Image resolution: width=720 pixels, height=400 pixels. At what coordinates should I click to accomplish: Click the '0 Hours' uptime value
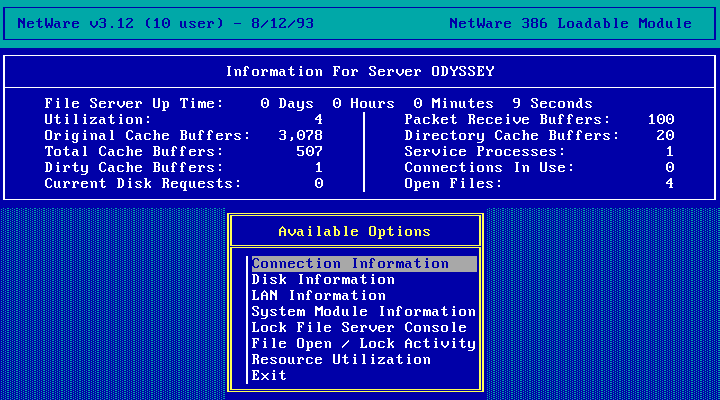(x=363, y=103)
